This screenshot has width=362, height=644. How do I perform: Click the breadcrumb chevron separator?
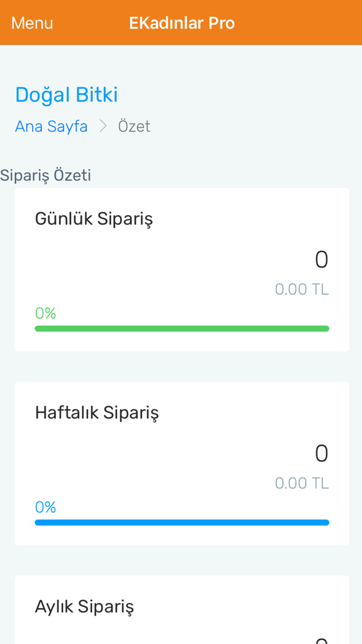[103, 126]
